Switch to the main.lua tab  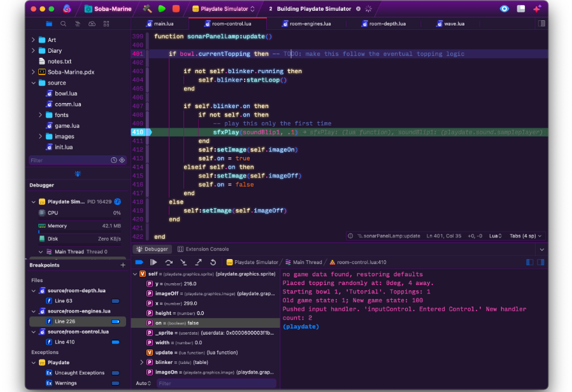pyautogui.click(x=163, y=24)
